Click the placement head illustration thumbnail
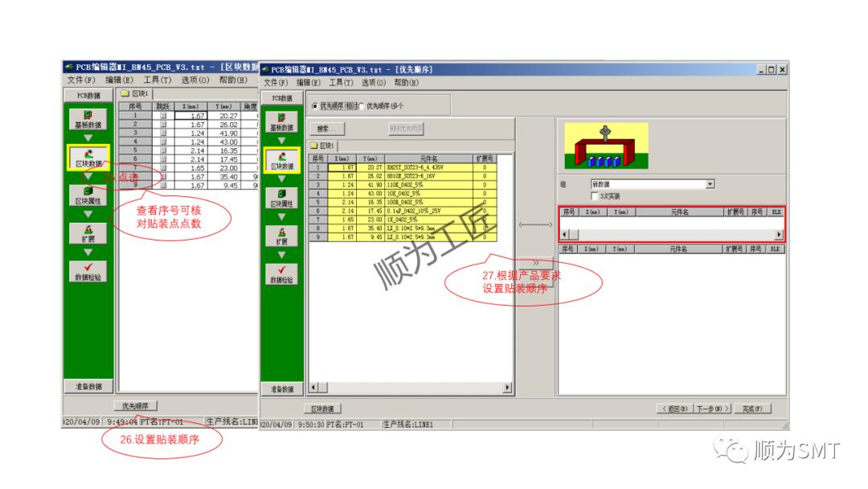868x489 pixels. coord(606,146)
